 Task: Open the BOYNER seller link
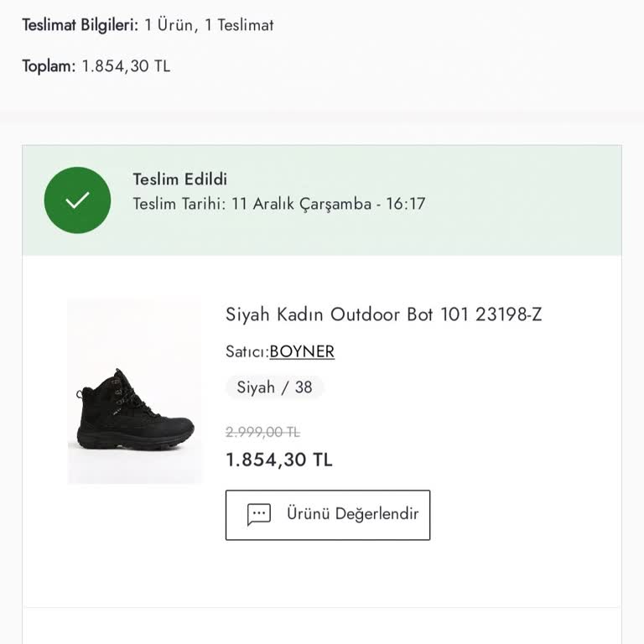[302, 352]
